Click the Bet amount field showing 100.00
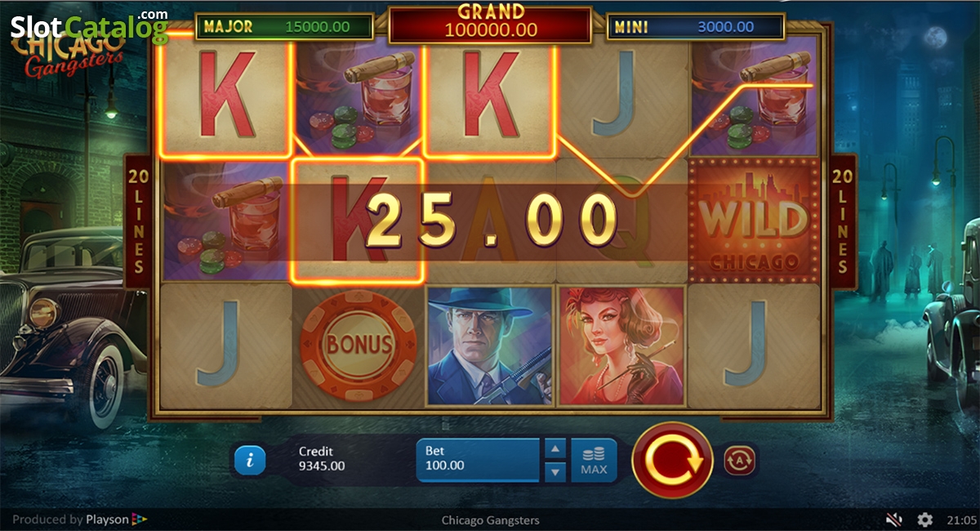Image resolution: width=980 pixels, height=531 pixels. click(x=479, y=460)
